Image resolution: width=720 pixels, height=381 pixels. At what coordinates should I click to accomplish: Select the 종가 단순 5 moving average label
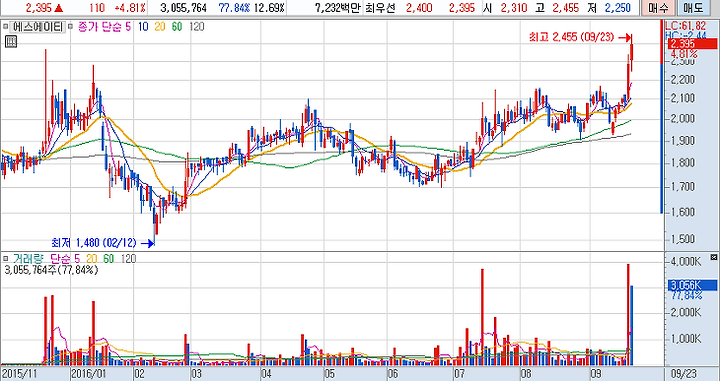(x=103, y=27)
